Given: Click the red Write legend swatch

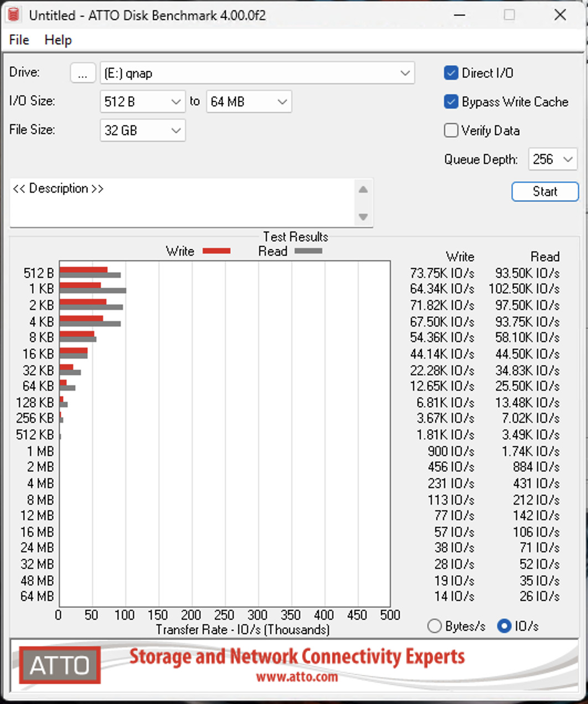Looking at the screenshot, I should (x=216, y=251).
